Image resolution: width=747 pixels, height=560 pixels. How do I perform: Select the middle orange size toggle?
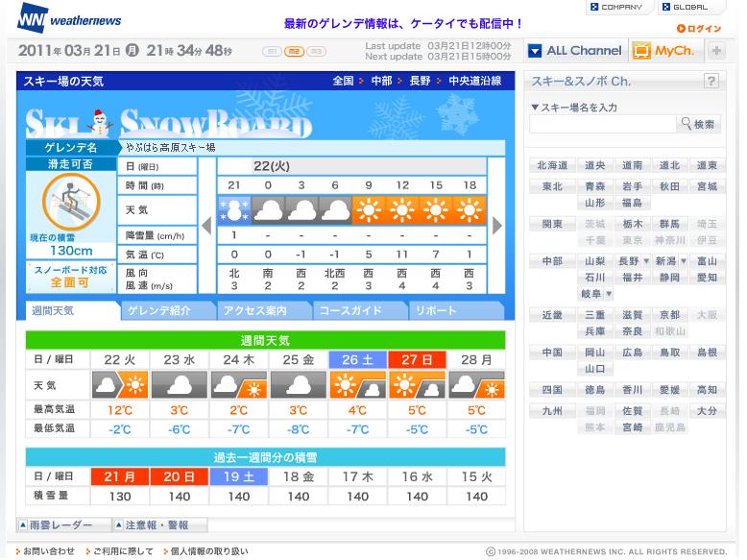[294, 51]
